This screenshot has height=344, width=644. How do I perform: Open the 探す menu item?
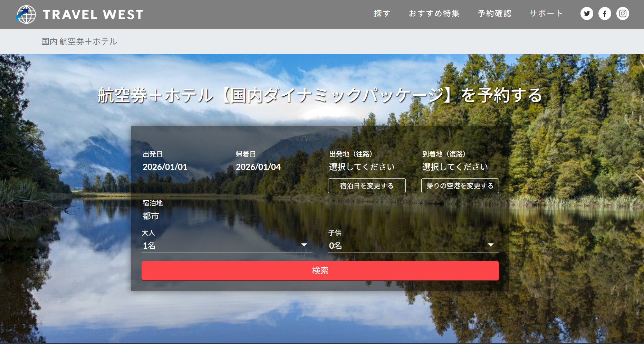tap(382, 13)
